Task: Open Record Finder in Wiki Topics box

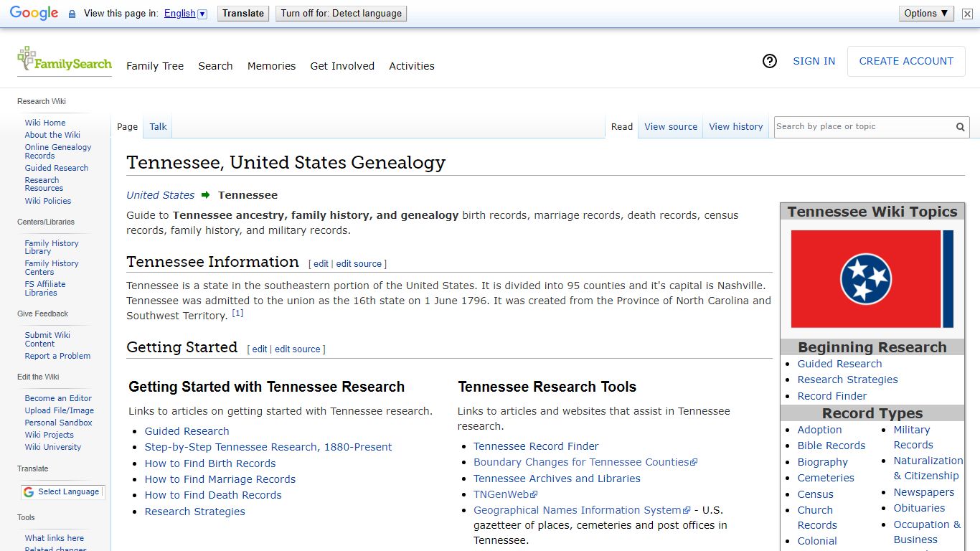Action: [x=832, y=396]
